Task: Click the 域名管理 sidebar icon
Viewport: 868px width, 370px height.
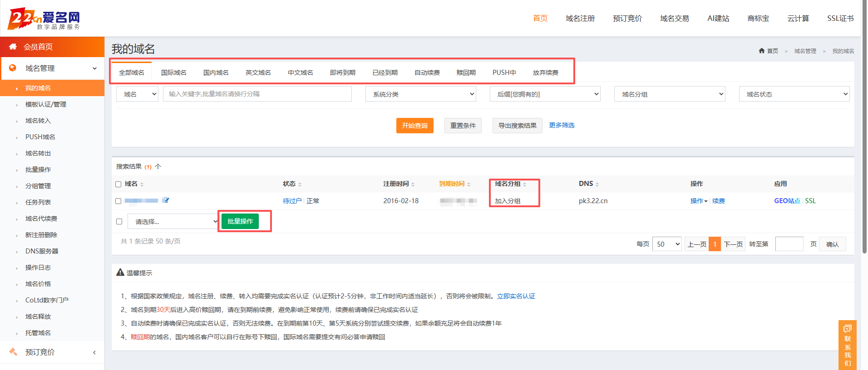Action: (13, 68)
